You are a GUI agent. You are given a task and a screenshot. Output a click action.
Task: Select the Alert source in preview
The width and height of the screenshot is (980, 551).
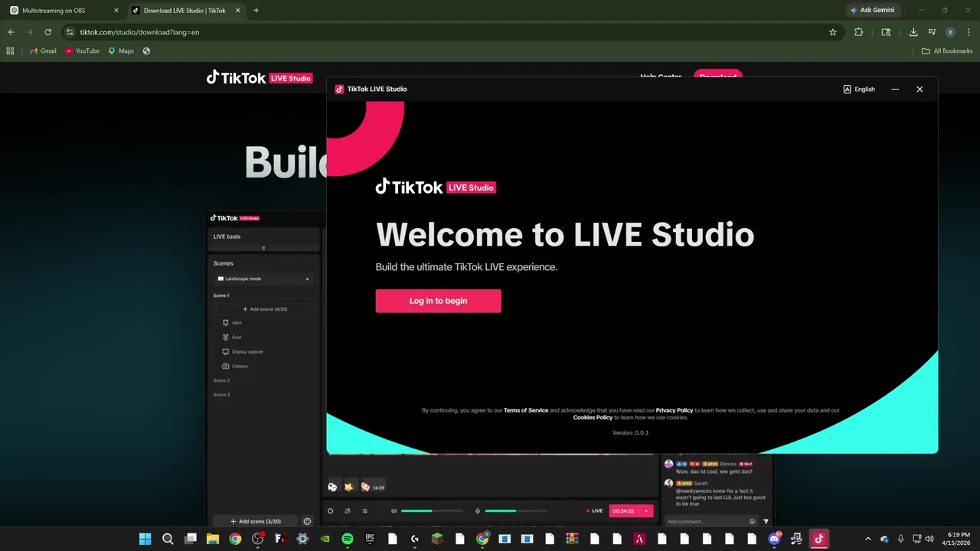point(233,323)
